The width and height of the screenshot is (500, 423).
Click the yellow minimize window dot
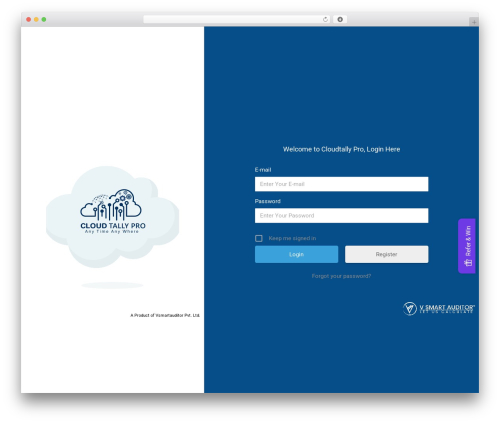[36, 19]
